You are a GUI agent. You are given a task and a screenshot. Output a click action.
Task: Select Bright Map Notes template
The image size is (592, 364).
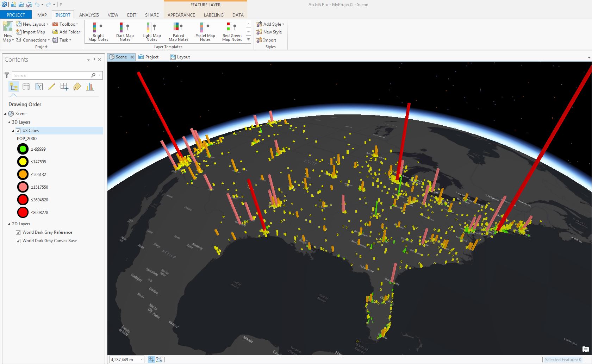(x=98, y=32)
